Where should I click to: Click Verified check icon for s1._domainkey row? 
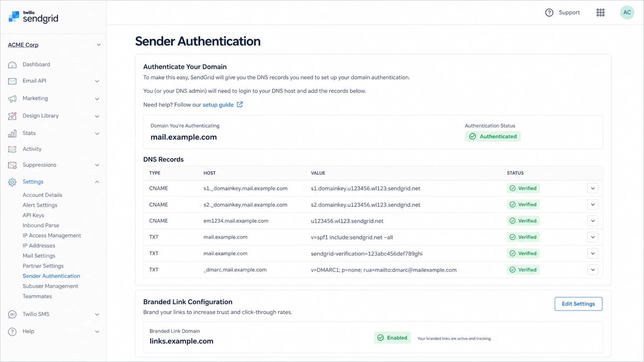(513, 188)
